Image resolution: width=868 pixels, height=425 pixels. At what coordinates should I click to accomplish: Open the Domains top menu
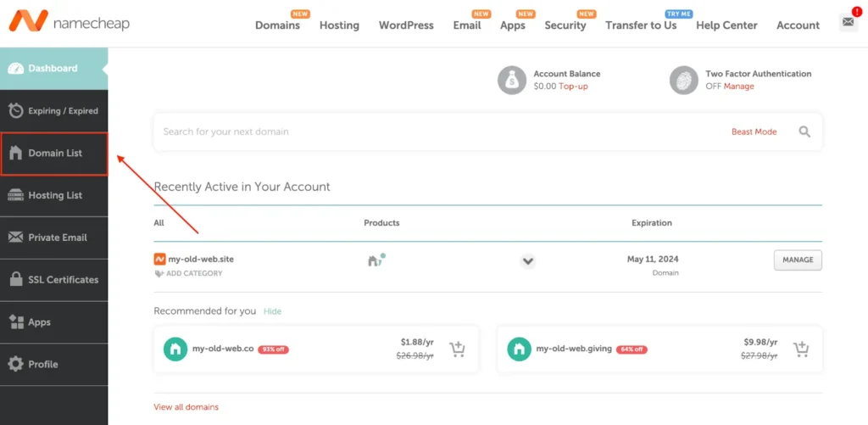click(278, 25)
